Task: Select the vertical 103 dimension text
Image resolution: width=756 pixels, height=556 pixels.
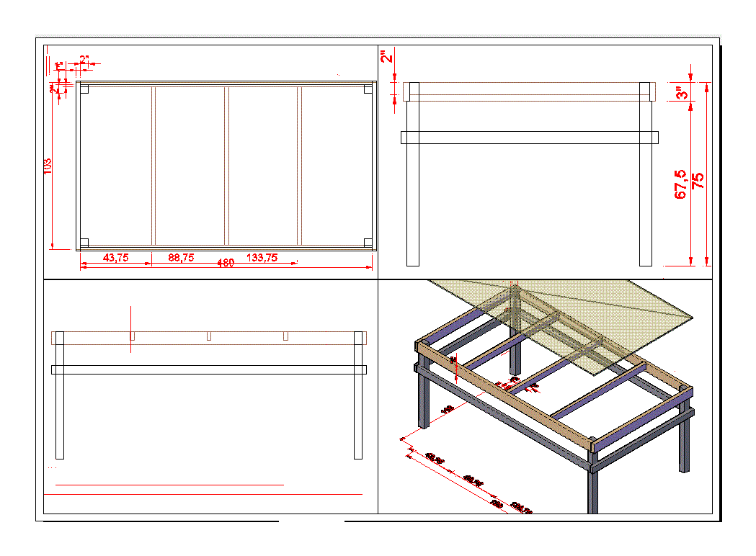Action: (48, 166)
